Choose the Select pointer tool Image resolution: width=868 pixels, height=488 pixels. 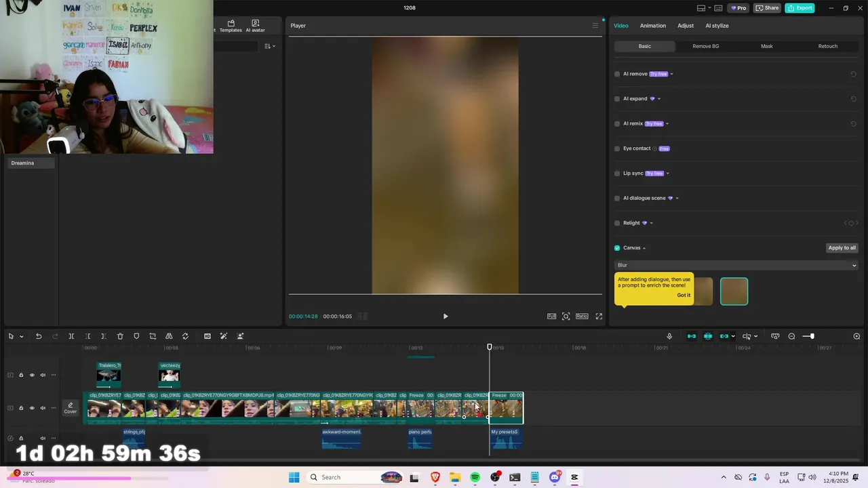point(11,336)
